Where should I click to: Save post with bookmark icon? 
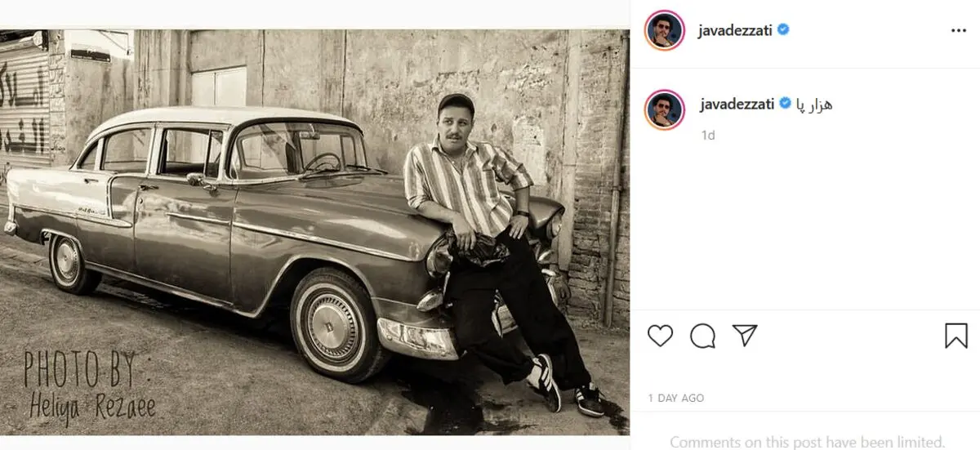[956, 336]
